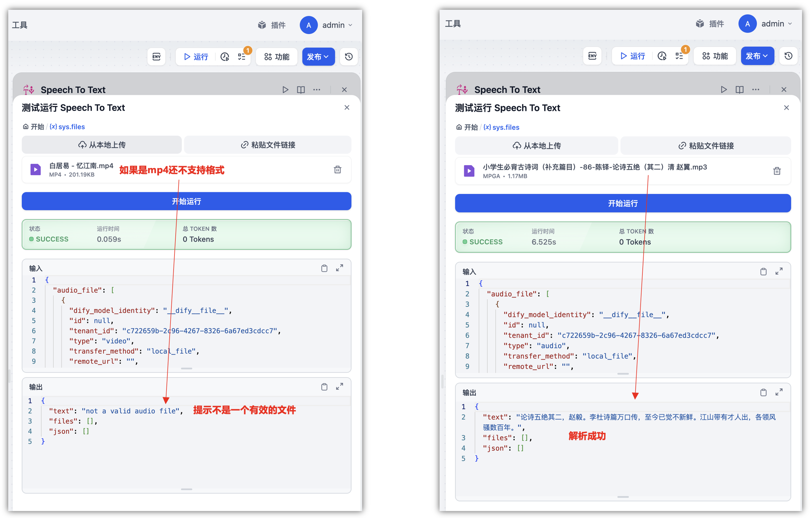The image size is (812, 518).
Task: Open the checklist with badge in left window
Action: point(242,57)
